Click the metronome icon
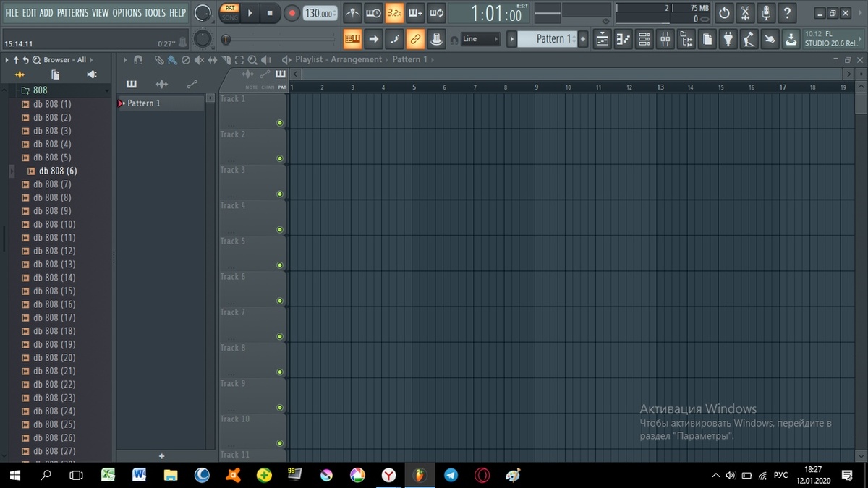The image size is (868, 488). pyautogui.click(x=352, y=13)
